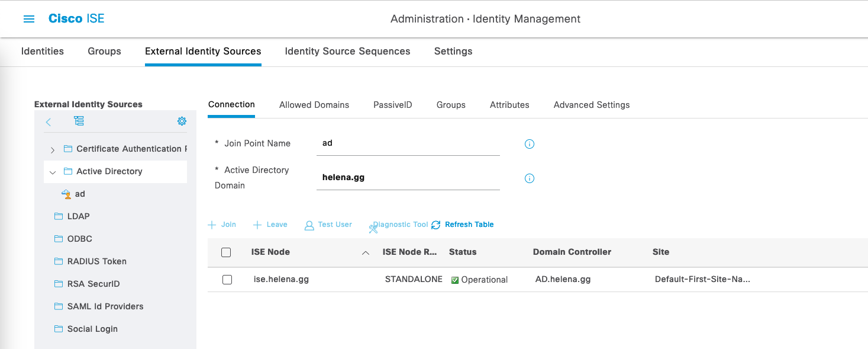Select the ad join point in tree

point(79,194)
